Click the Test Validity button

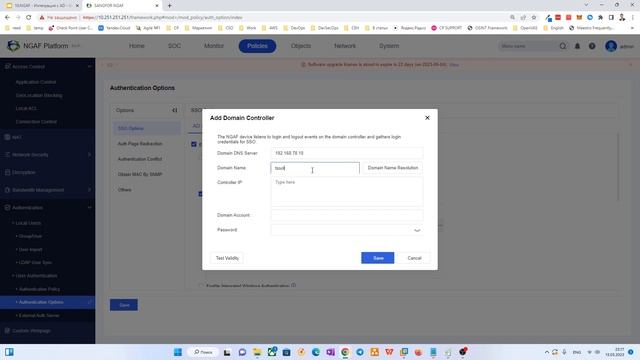coord(227,258)
